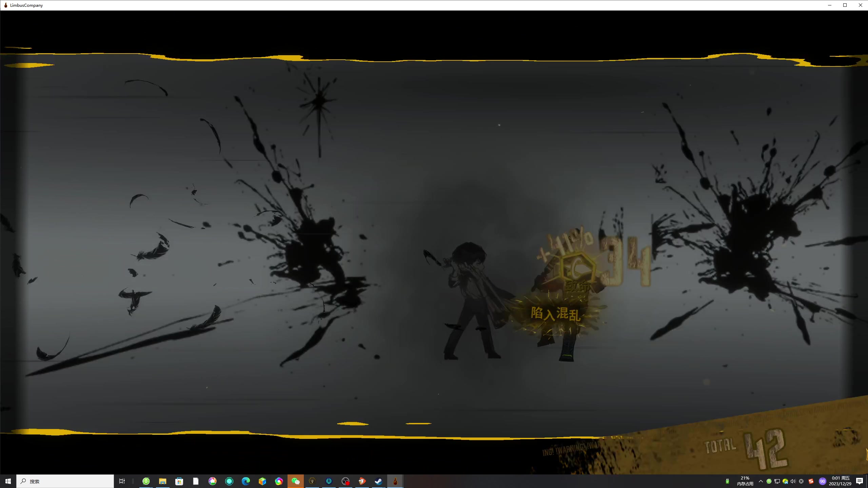Screen dimensions: 868x488
Task: Click the green 360 browser taskbar icon
Action: 146,481
